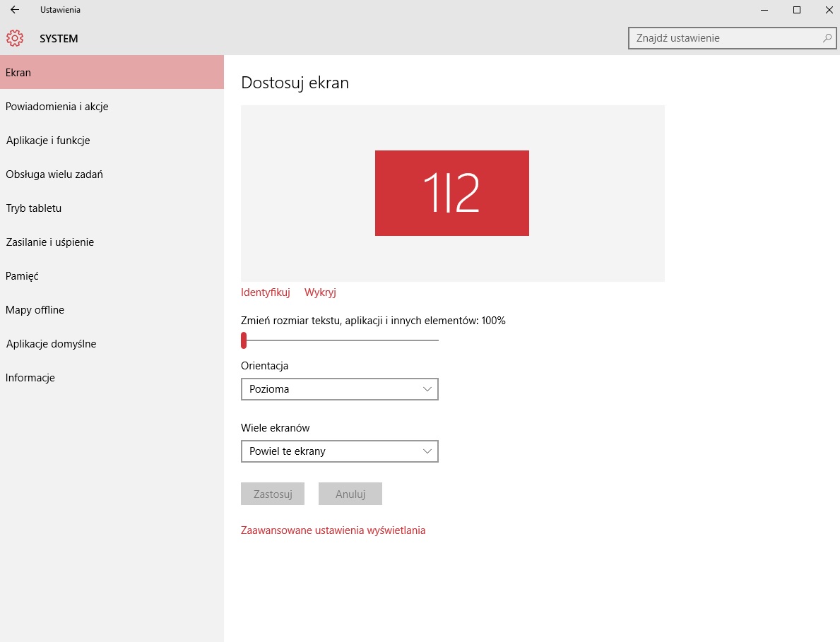
Task: Click the Anuluj button
Action: click(x=350, y=494)
